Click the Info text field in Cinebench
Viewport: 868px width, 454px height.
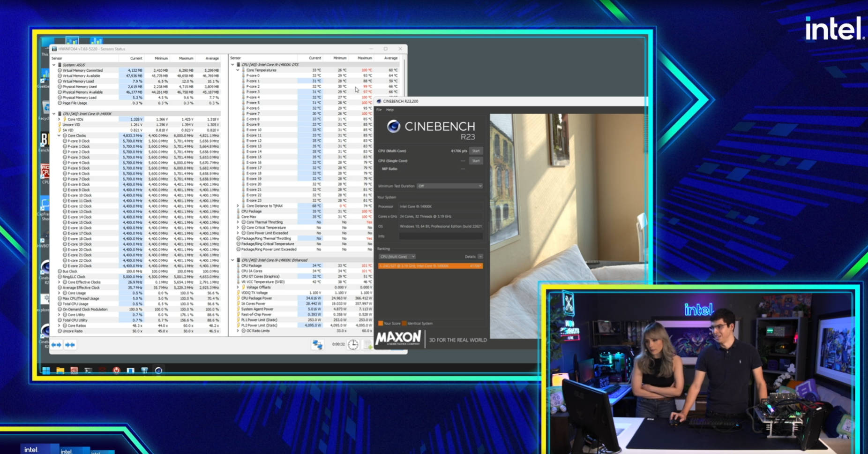point(441,236)
